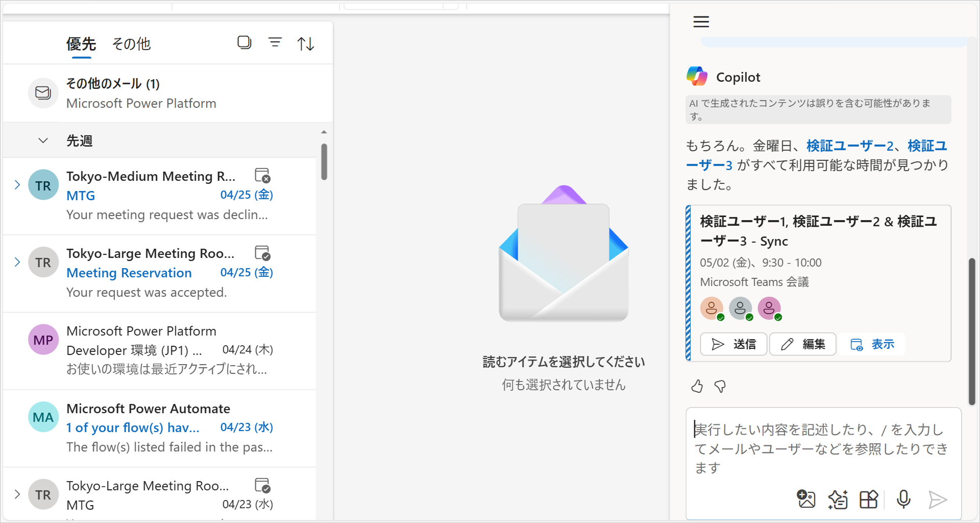Screen dimensions: 980x523
Task: Click the thumbs down feedback icon
Action: tap(720, 386)
